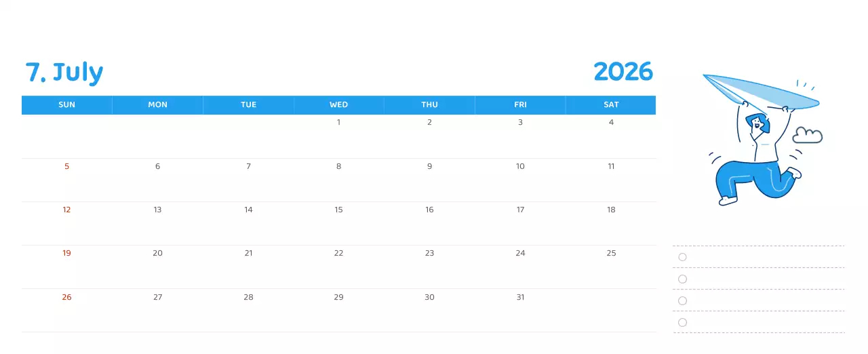This screenshot has width=868, height=354.
Task: Click the MON column header
Action: [157, 104]
